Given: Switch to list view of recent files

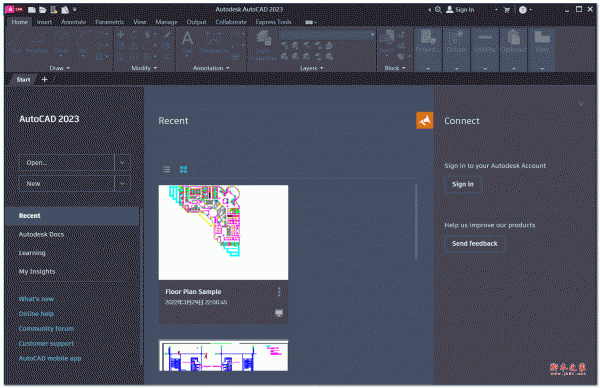Looking at the screenshot, I should tap(166, 169).
